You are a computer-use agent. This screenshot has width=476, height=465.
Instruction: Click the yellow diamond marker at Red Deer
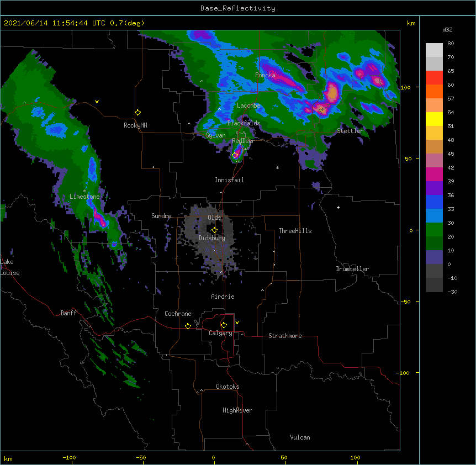click(x=235, y=155)
